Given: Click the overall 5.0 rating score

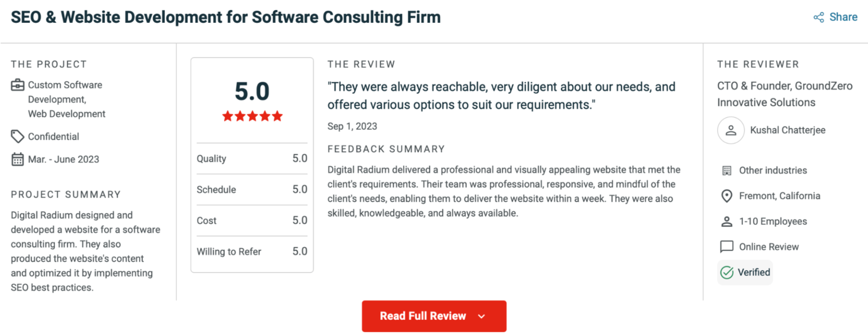Looking at the screenshot, I should [252, 91].
